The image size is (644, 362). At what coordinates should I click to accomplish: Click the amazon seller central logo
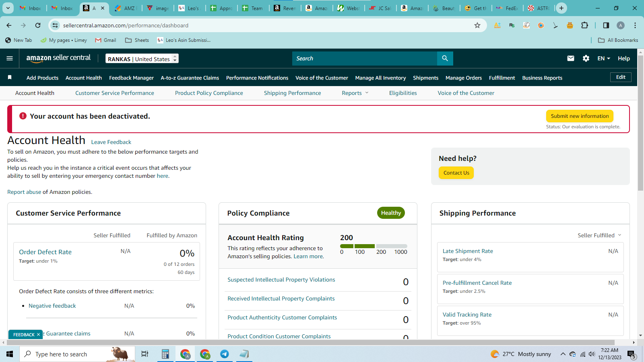point(58,58)
